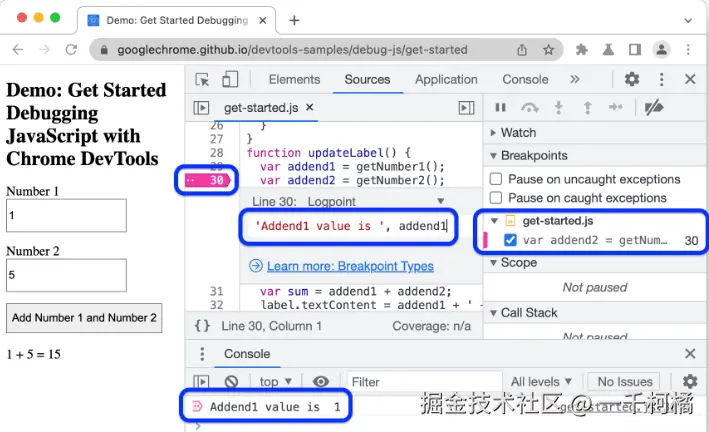This screenshot has width=709, height=432.
Task: Enable Pause on caught exceptions
Action: [496, 198]
